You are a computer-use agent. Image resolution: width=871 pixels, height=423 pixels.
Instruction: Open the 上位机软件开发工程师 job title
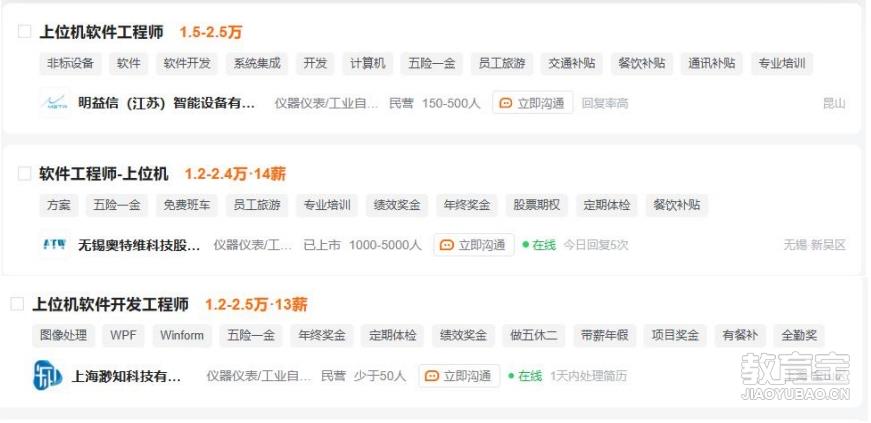coord(111,305)
